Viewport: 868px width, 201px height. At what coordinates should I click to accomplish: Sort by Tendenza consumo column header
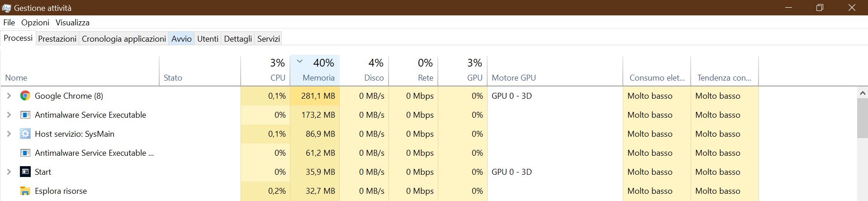point(725,71)
